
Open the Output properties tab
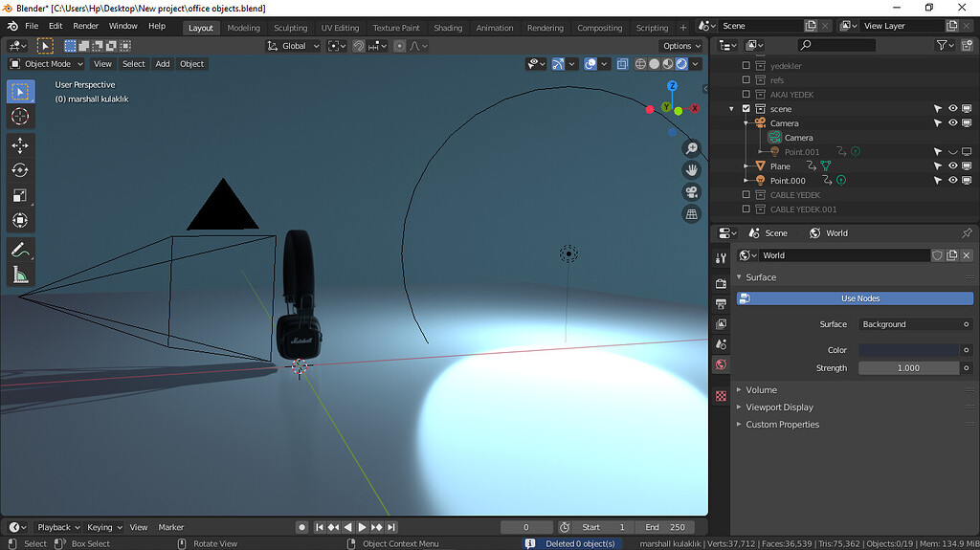coord(721,304)
